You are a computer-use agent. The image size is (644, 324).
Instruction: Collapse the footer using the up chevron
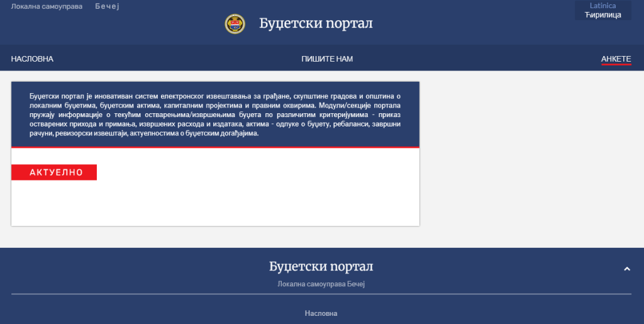[x=626, y=269]
